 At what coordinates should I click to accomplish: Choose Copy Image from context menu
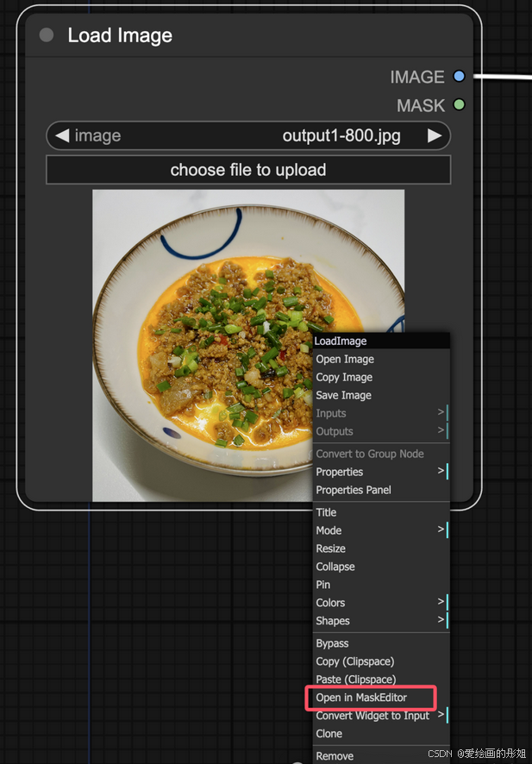[x=380, y=377]
